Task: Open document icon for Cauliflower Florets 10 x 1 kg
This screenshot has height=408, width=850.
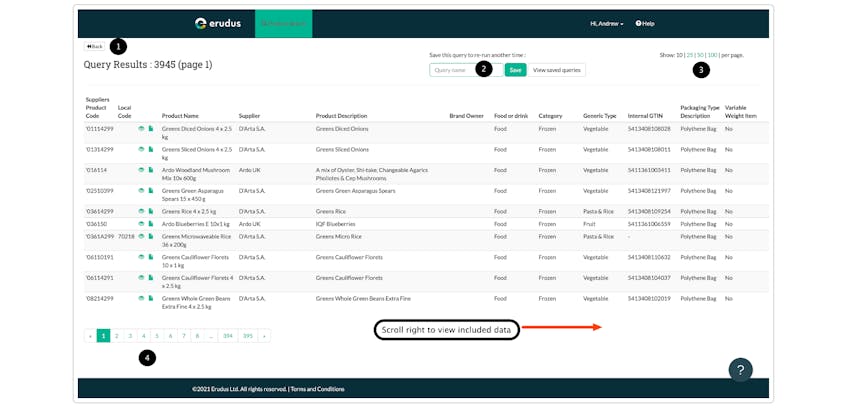Action: tap(151, 257)
